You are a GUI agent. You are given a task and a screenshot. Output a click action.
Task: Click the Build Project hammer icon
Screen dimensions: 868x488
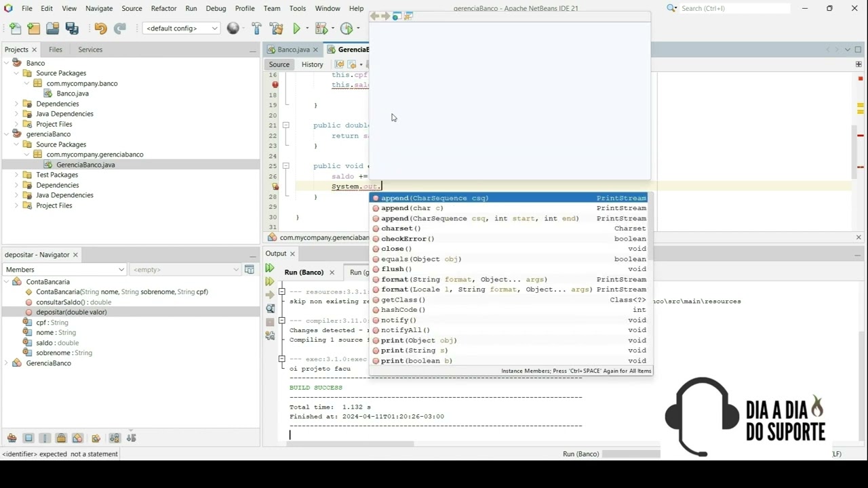tap(257, 28)
